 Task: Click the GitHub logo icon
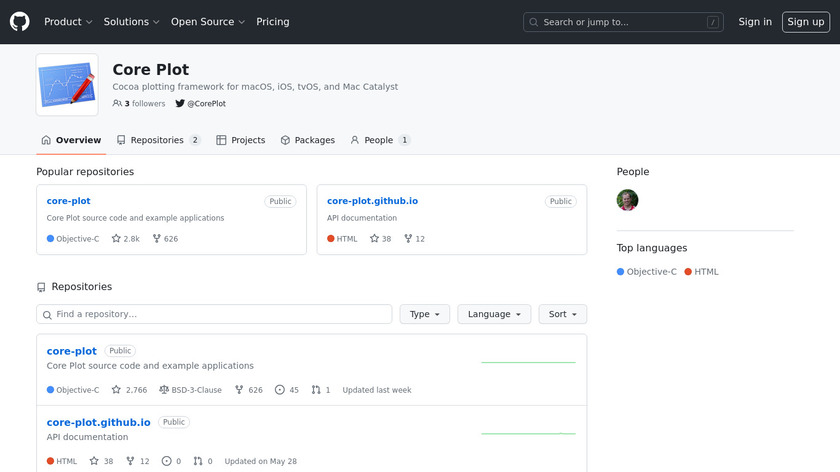click(x=20, y=22)
